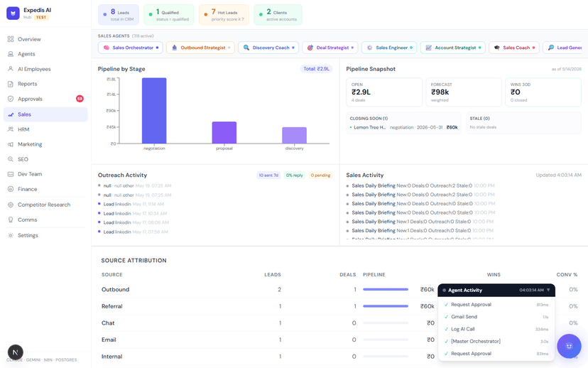
Task: Open the Reports document icon
Action: point(11,84)
